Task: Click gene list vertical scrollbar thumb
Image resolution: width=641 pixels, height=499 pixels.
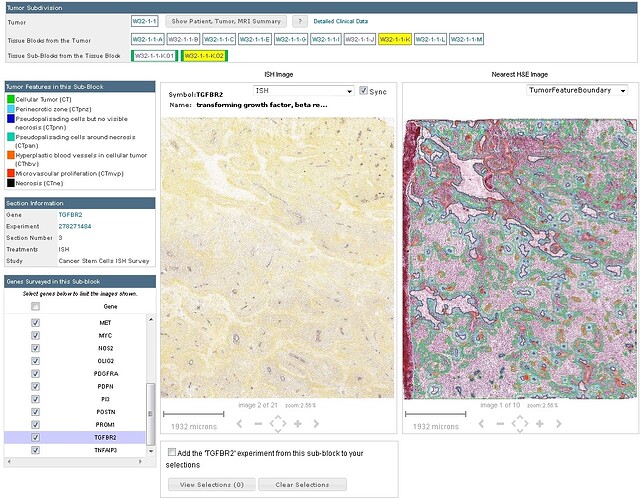Action: (x=150, y=414)
